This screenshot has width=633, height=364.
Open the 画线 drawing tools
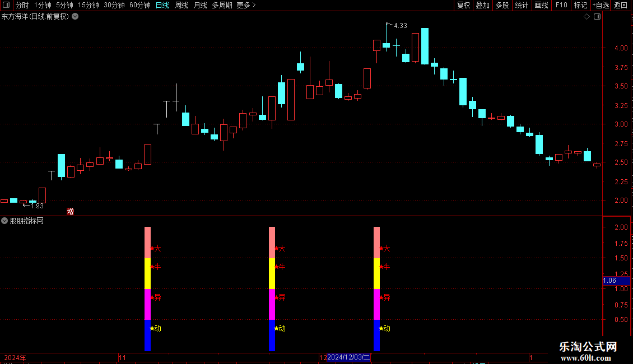coord(541,5)
